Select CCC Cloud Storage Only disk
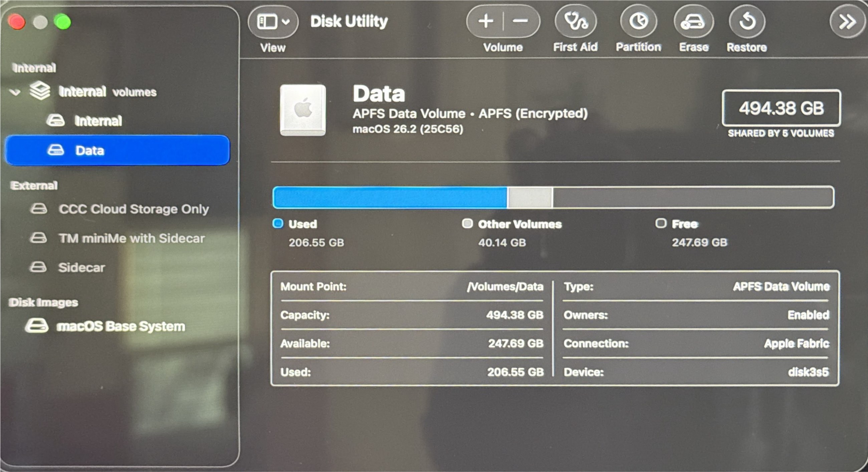Screen dimensions: 868x472 (134, 209)
